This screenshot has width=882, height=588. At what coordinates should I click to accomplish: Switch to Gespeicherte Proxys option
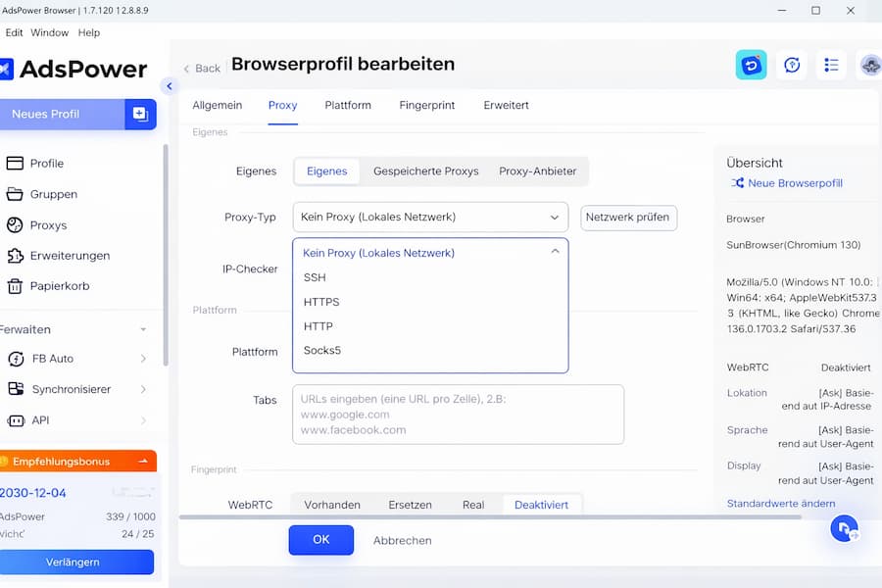click(425, 171)
